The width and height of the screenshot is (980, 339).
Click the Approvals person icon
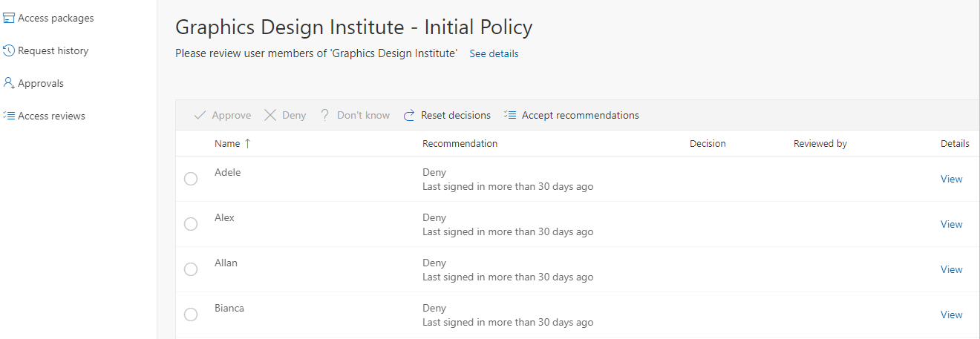tap(9, 83)
